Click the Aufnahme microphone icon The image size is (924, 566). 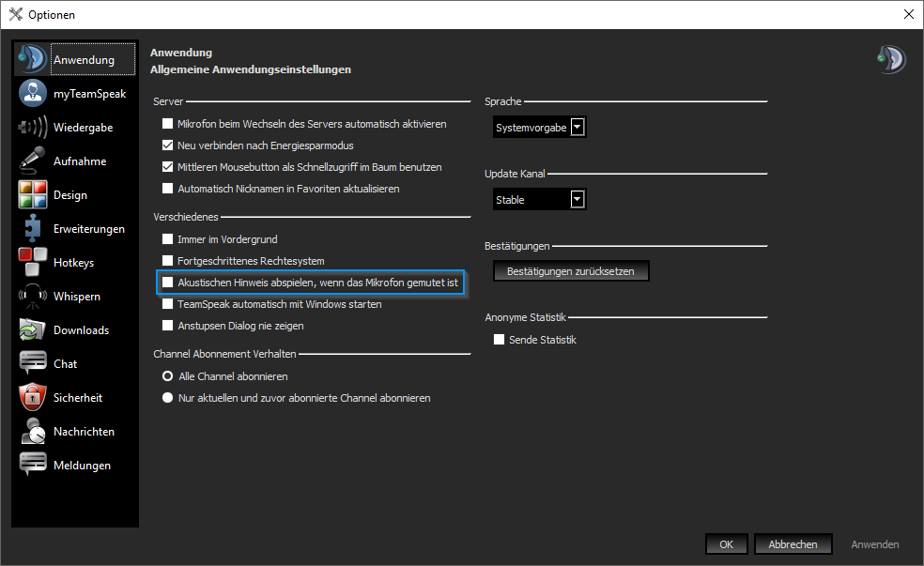pos(33,161)
